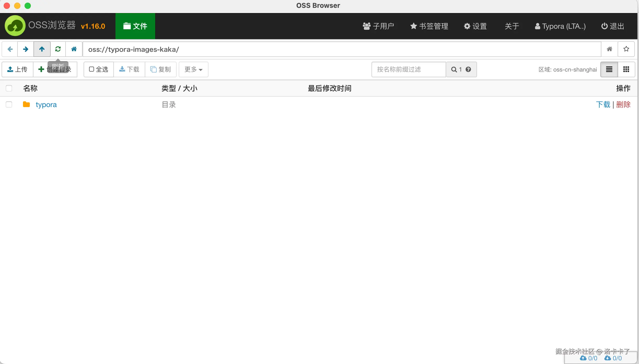Go up one directory level
The width and height of the screenshot is (639, 364).
click(42, 49)
